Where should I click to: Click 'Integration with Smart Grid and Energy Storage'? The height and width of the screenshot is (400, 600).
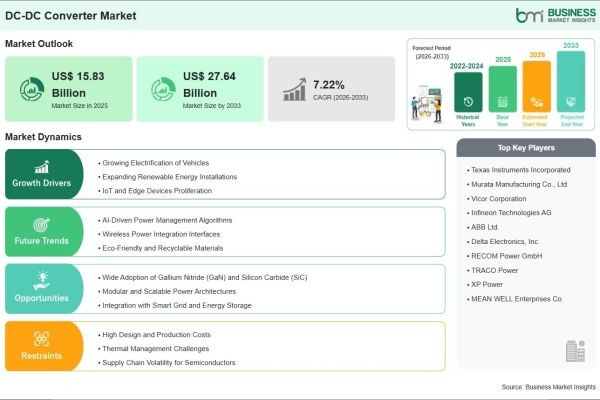tap(174, 305)
